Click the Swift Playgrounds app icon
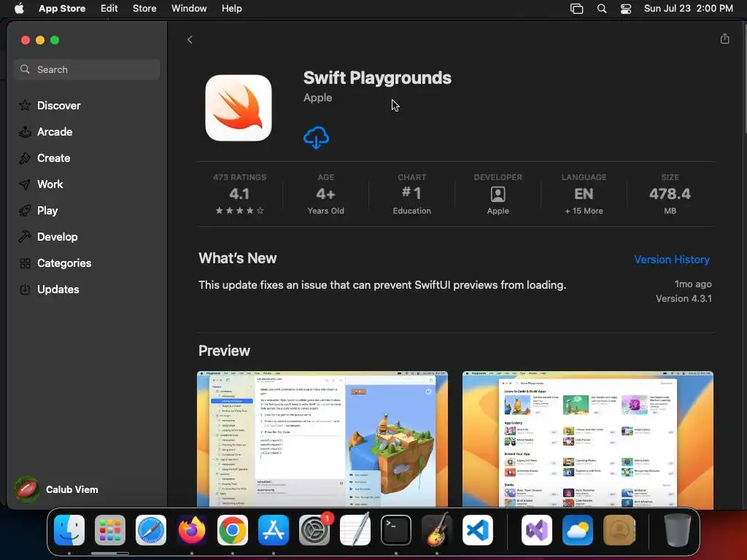 pos(239,108)
